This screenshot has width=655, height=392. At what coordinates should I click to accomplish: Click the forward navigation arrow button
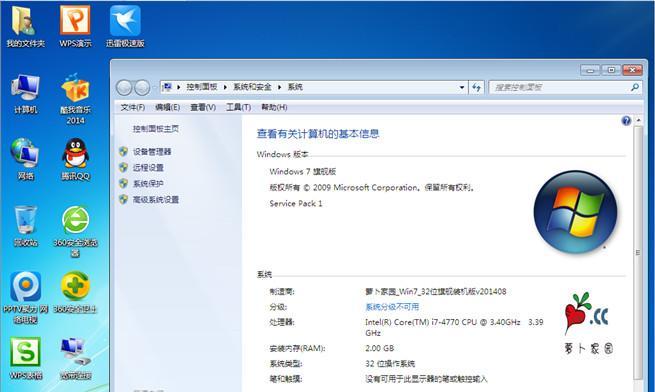click(142, 88)
